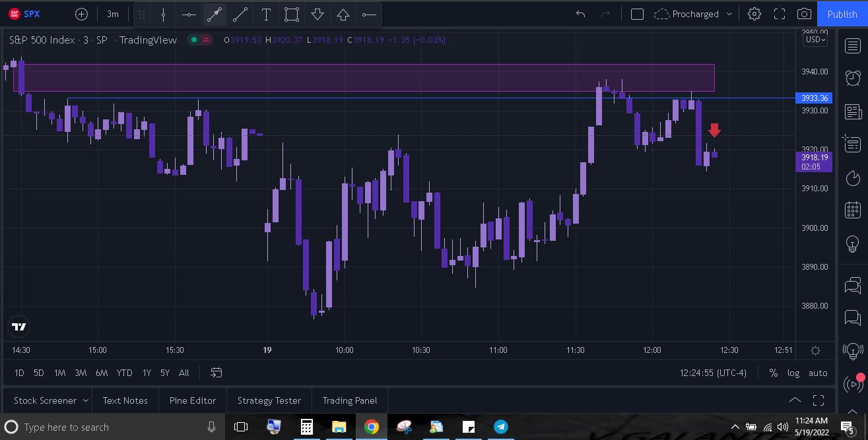Expand the Procharged layout dropdown
The width and height of the screenshot is (868, 440).
729,14
